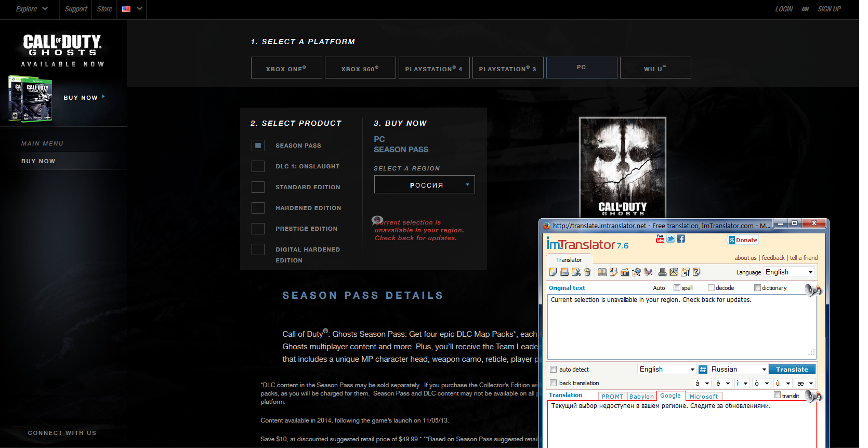Open the decoder gear icon
868x448 pixels.
coord(636,272)
